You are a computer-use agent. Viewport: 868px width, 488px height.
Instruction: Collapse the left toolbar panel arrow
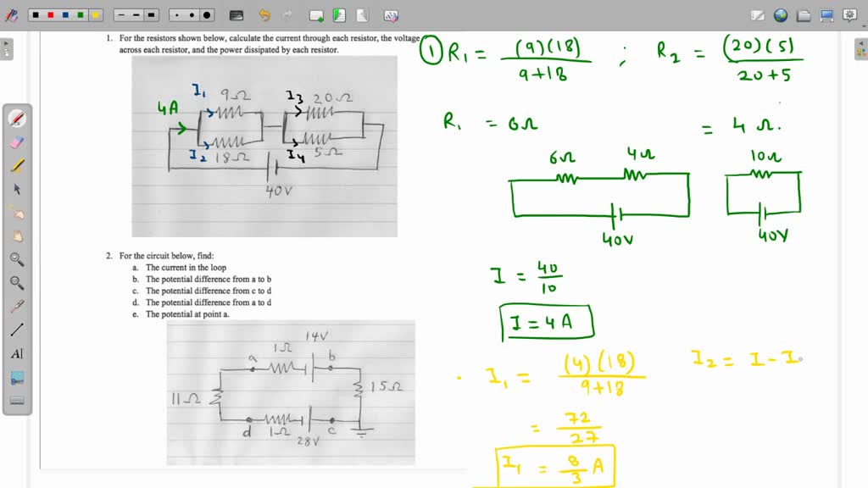point(7,44)
